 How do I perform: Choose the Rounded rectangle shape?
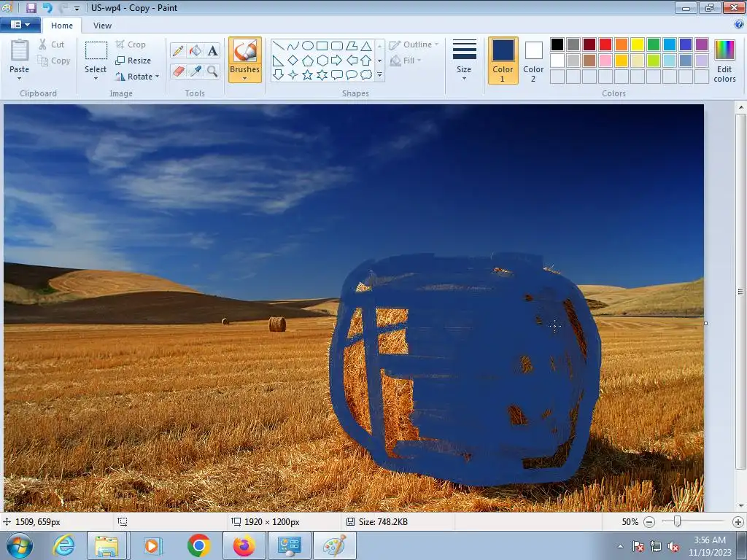337,46
